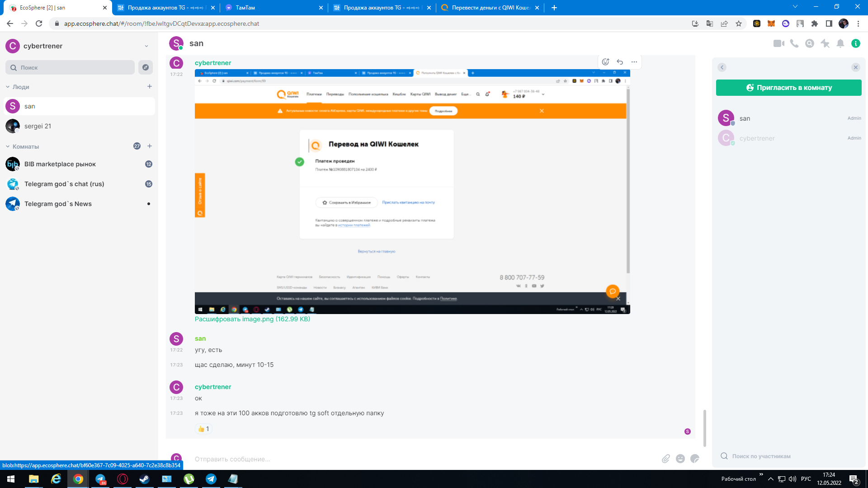Open notification bell settings

(840, 43)
